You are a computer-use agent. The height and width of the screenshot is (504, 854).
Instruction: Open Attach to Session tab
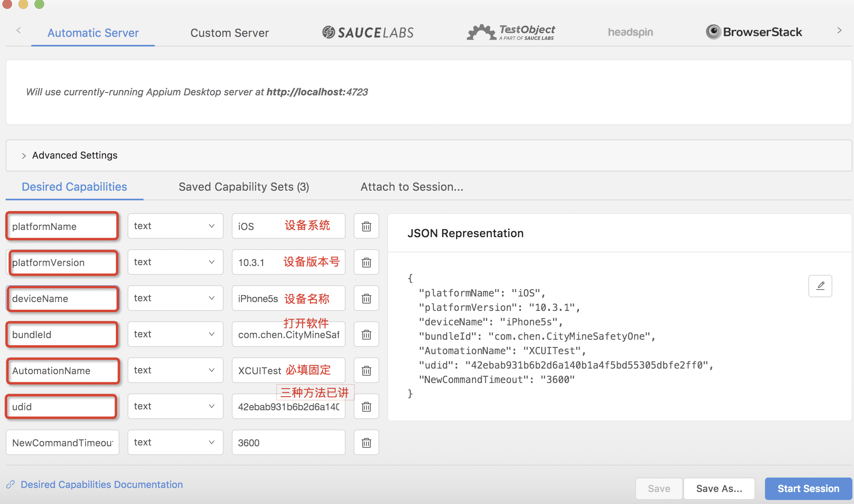pos(412,187)
